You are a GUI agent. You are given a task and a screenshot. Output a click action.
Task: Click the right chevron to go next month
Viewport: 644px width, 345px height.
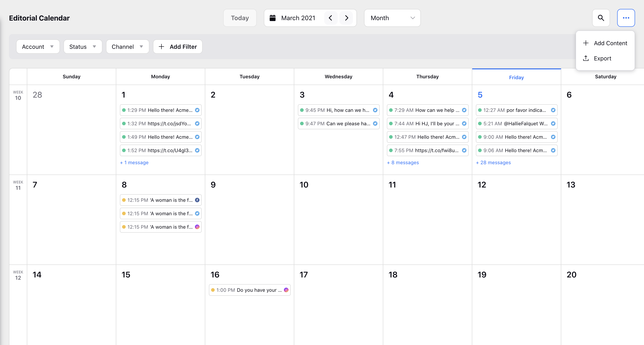coord(347,18)
